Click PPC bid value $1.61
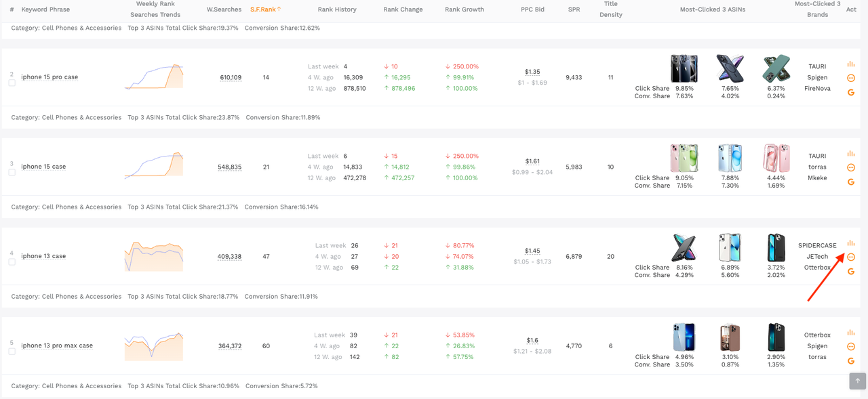This screenshot has height=399, width=868. 532,161
